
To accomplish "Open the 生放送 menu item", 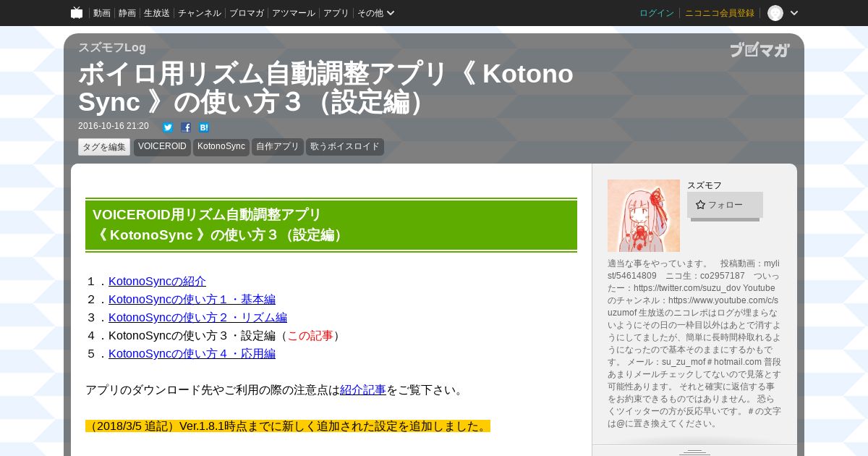I will click(157, 13).
